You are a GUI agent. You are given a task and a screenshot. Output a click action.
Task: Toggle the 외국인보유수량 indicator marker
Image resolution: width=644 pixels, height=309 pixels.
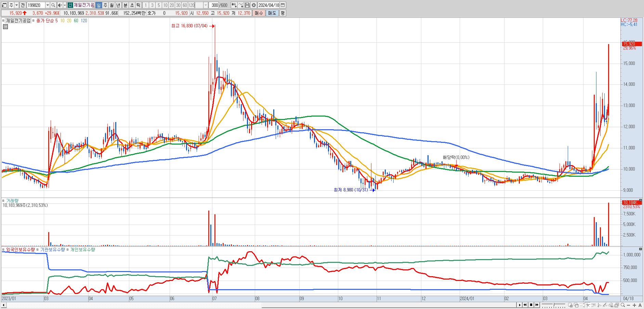[3, 250]
